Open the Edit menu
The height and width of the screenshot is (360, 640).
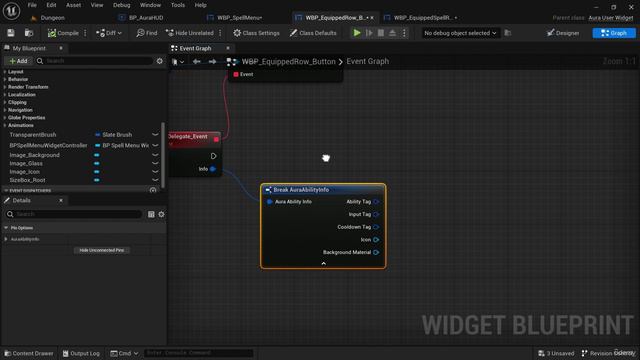[51, 5]
